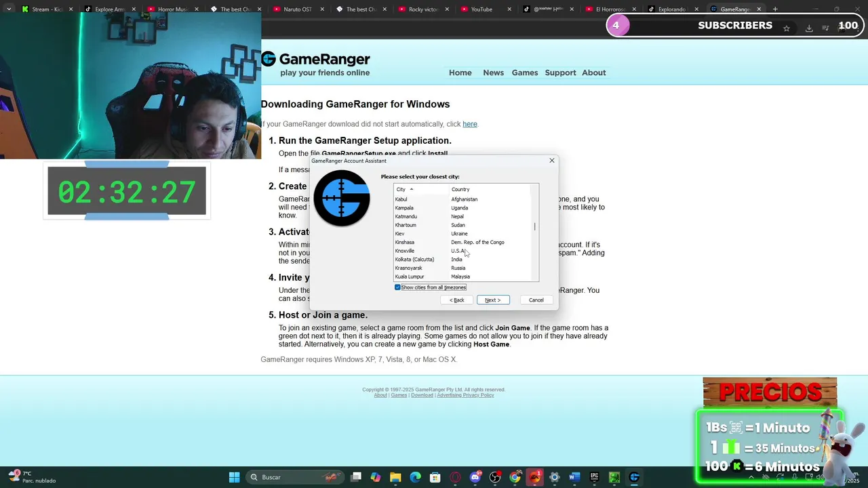Open EA app from taskbar
The height and width of the screenshot is (488, 868).
[x=535, y=477]
